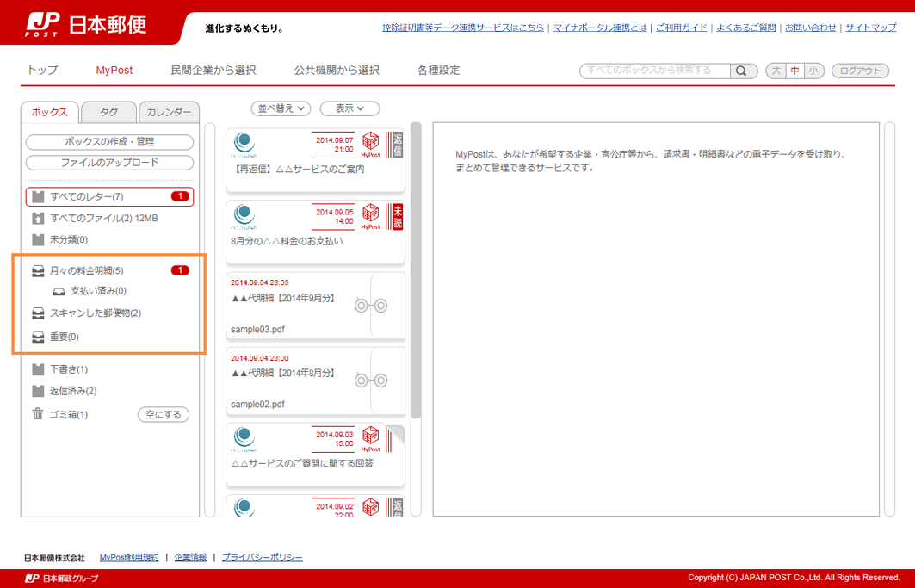Viewport: 915px width, 588px height.
Task: Set font size to 小
Action: [813, 71]
